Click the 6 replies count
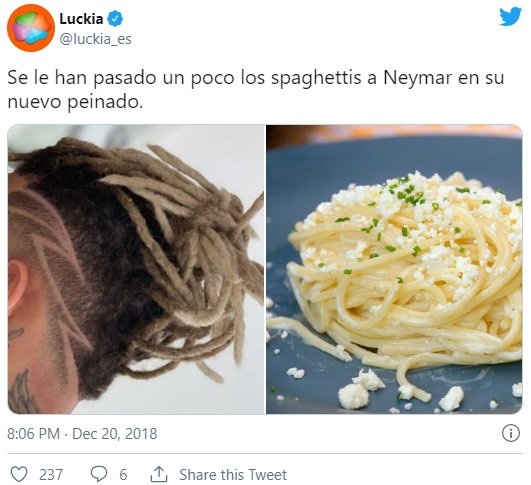The image size is (531, 485). (x=123, y=475)
